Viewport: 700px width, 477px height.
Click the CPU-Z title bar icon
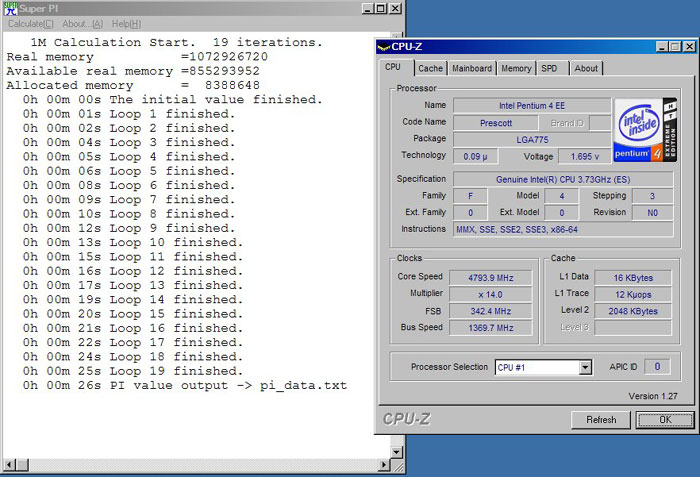pos(383,46)
